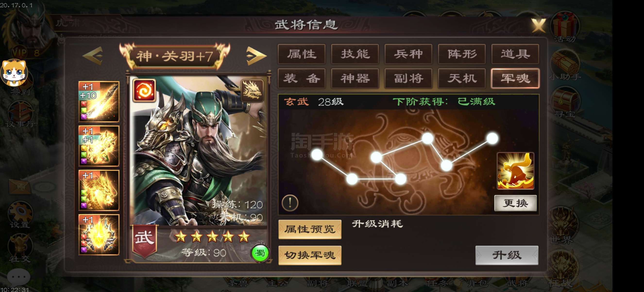Select the glowing sword equipment slot
The width and height of the screenshot is (644, 292).
click(99, 101)
